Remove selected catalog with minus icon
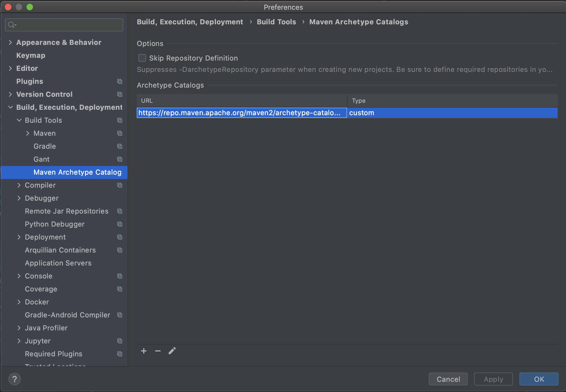 coord(158,351)
